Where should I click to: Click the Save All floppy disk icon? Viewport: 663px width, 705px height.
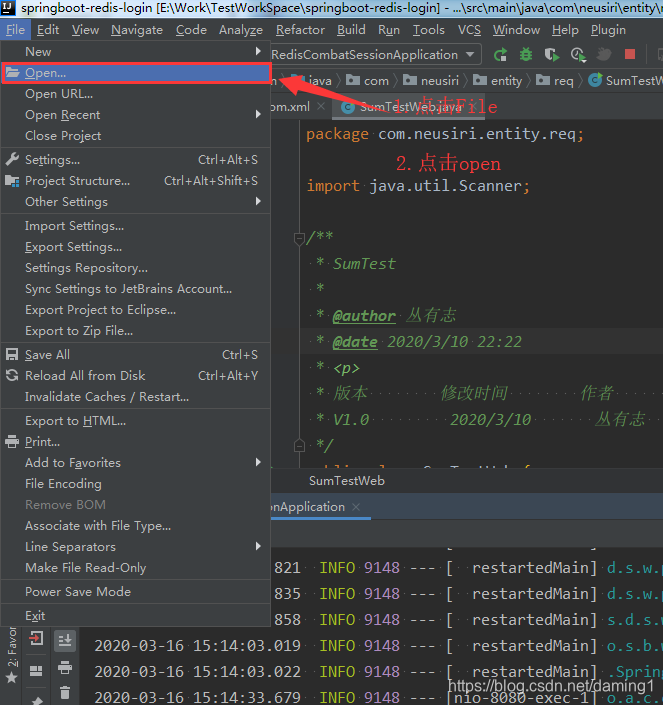(12, 354)
